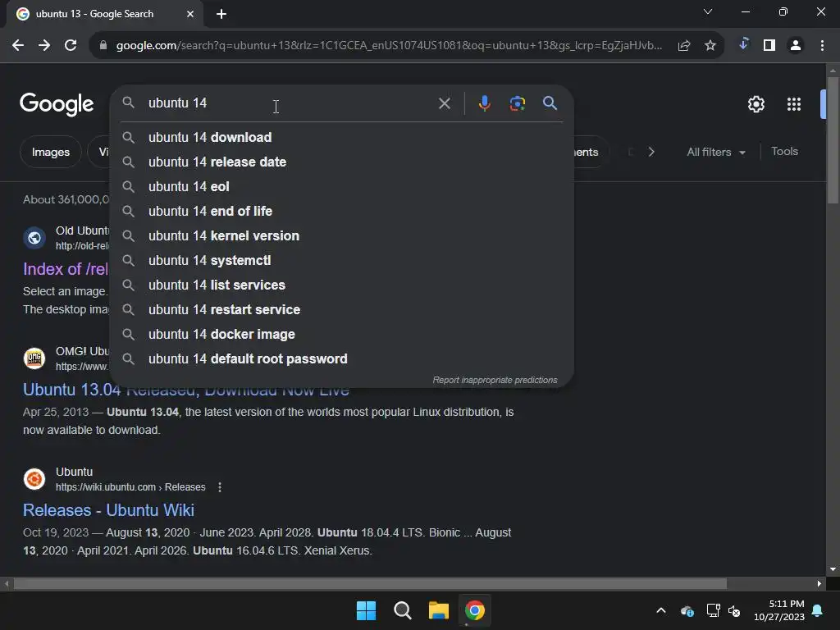Show more filter chips with right arrow
This screenshot has width=840, height=630.
coord(651,152)
